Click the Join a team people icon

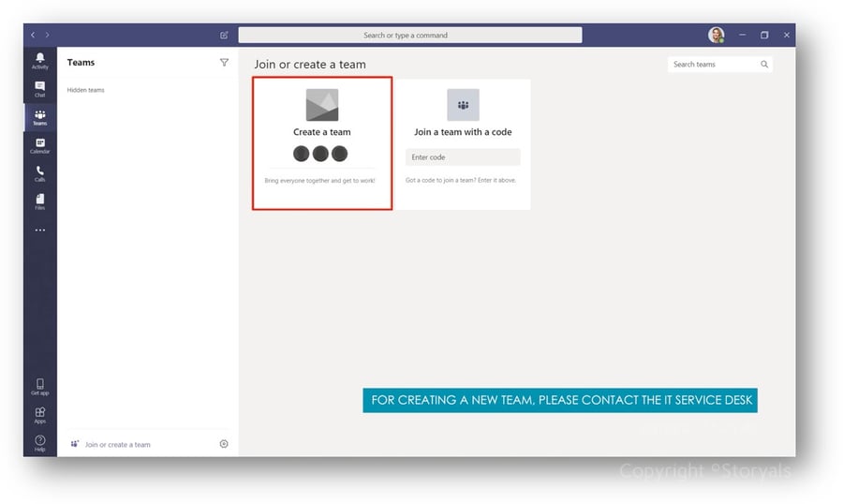click(x=463, y=105)
